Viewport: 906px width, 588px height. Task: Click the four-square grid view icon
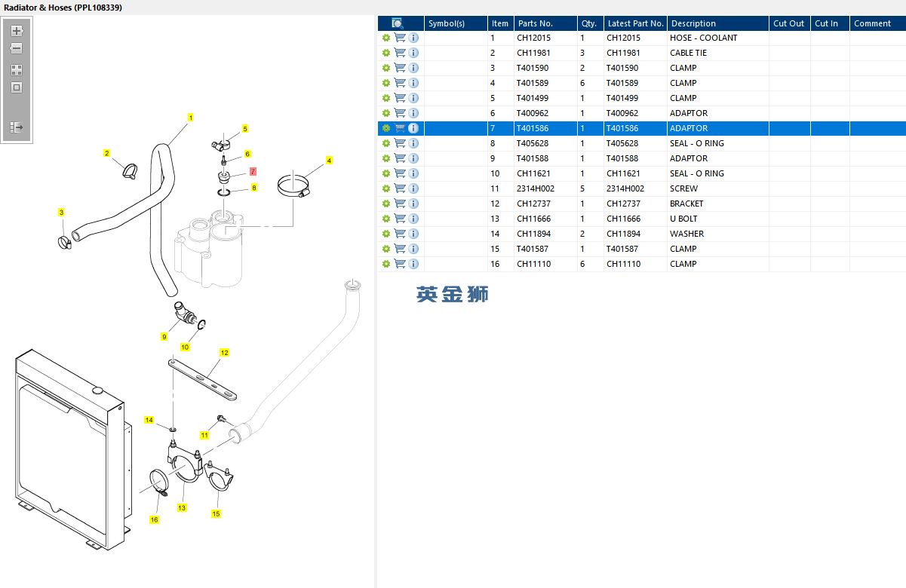17,69
